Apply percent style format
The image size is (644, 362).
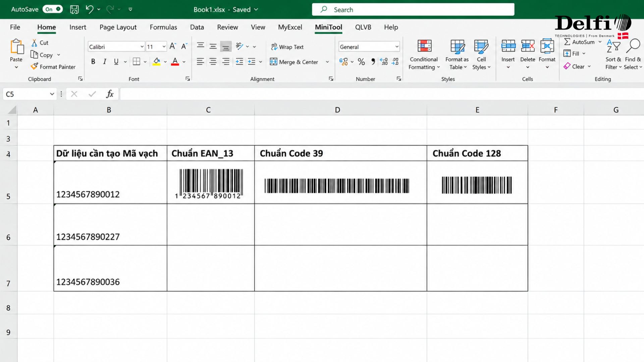click(361, 62)
